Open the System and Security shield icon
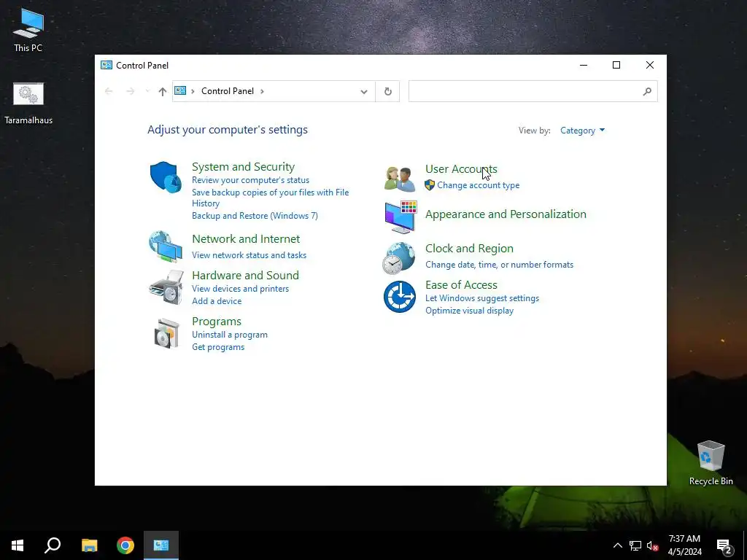The width and height of the screenshot is (747, 560). tap(166, 177)
